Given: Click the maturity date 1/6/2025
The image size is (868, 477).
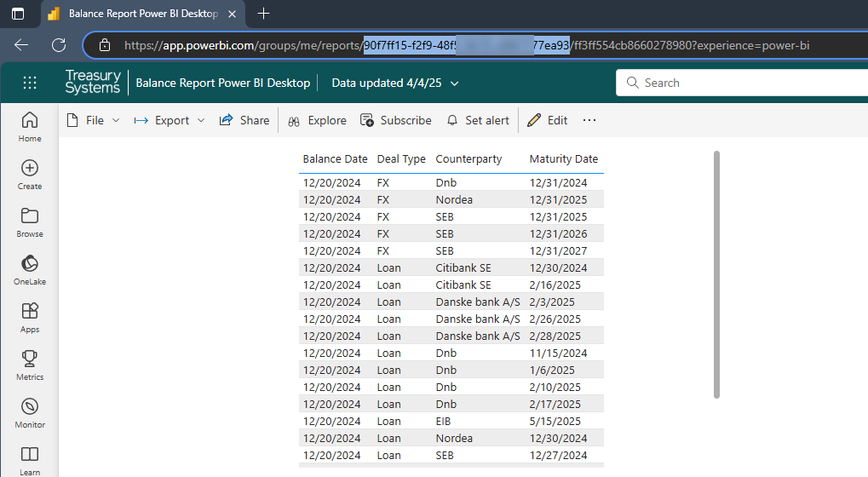Looking at the screenshot, I should pyautogui.click(x=552, y=371).
